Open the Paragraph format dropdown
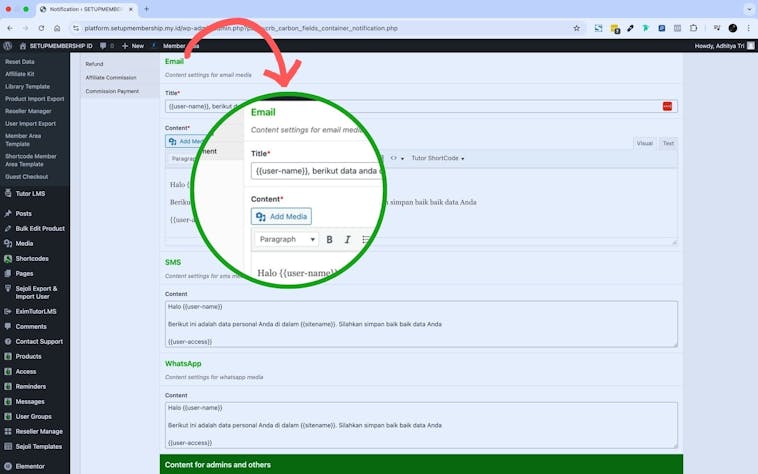The width and height of the screenshot is (758, 474). point(287,239)
